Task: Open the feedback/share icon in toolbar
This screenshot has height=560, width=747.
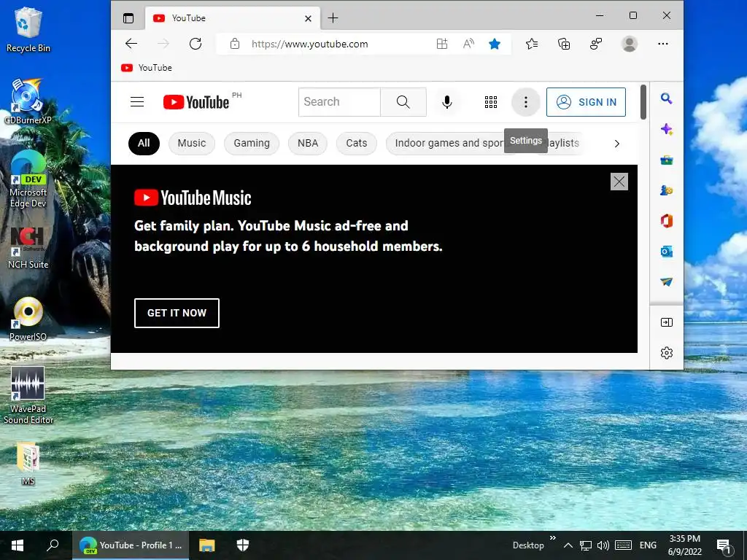Action: pyautogui.click(x=596, y=44)
